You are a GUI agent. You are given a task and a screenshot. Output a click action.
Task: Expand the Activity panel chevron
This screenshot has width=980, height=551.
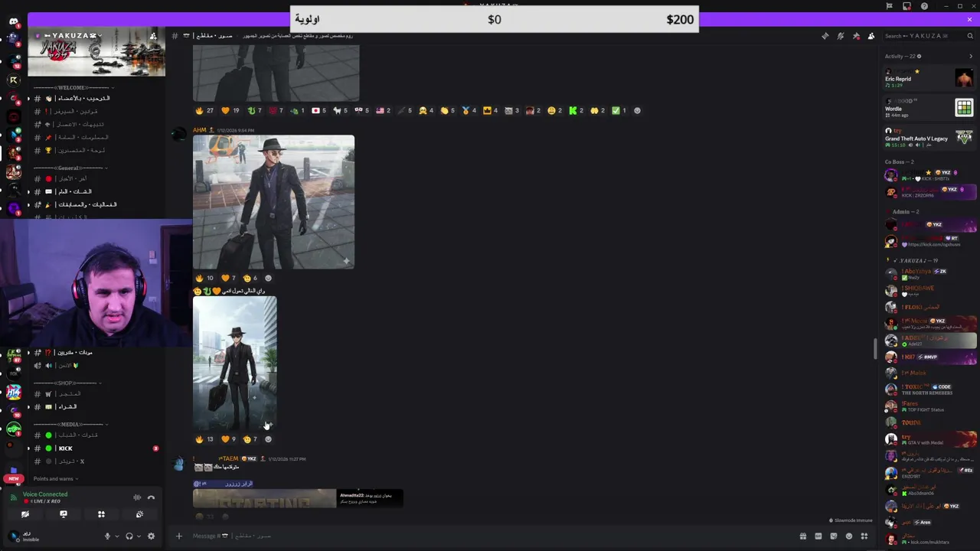click(971, 56)
